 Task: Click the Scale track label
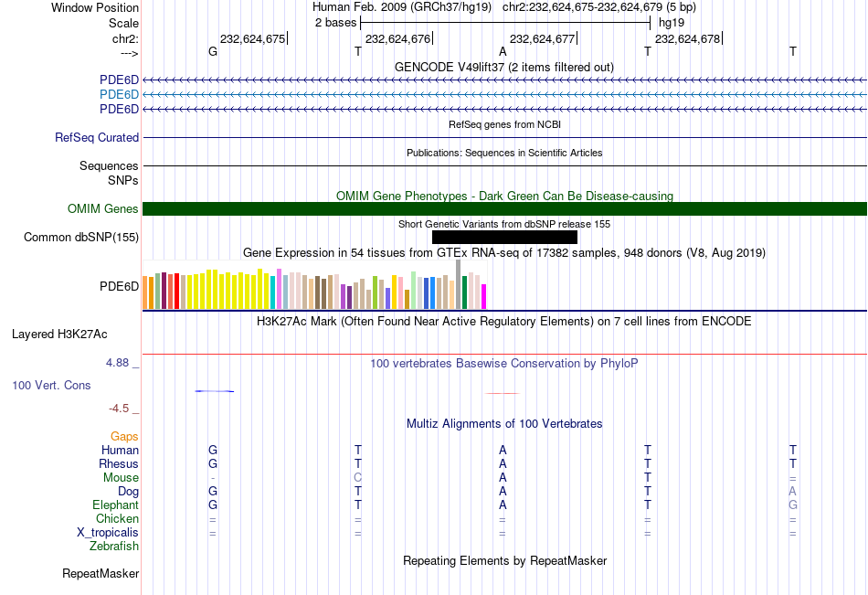[x=123, y=23]
